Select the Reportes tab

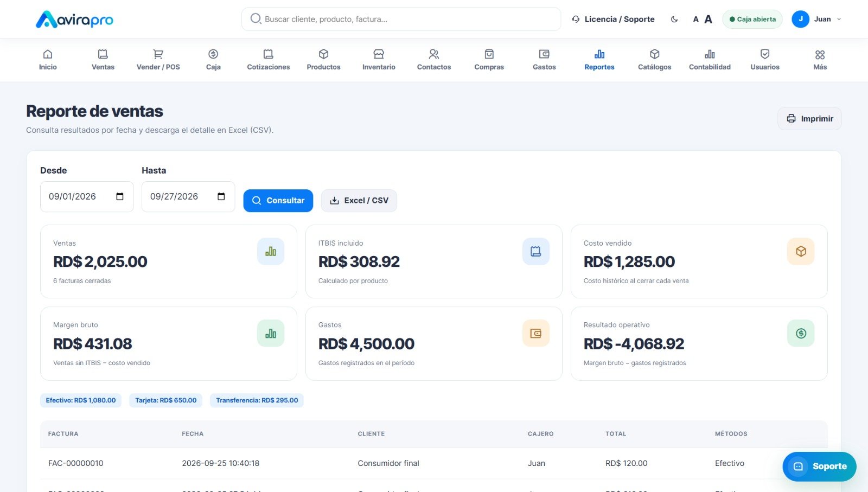point(599,60)
